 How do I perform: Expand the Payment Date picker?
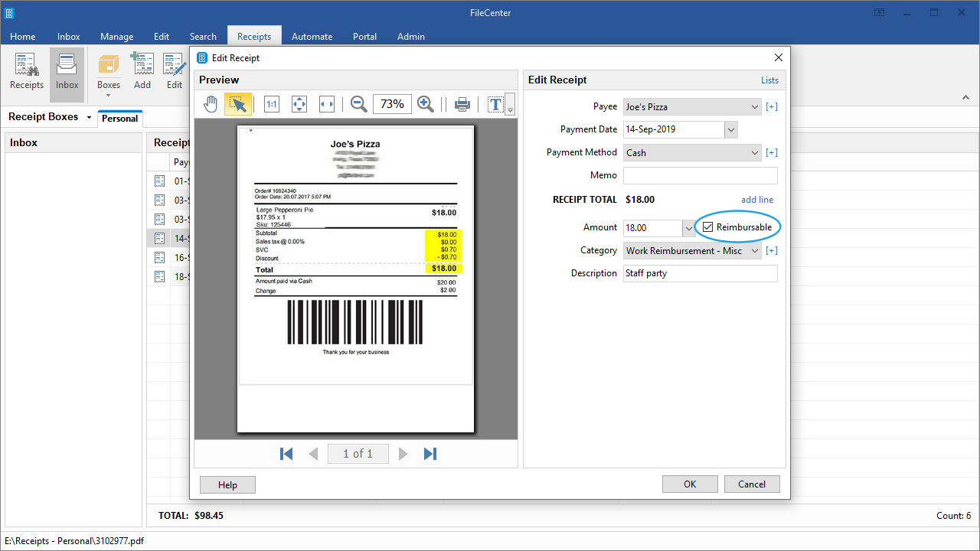(x=730, y=130)
